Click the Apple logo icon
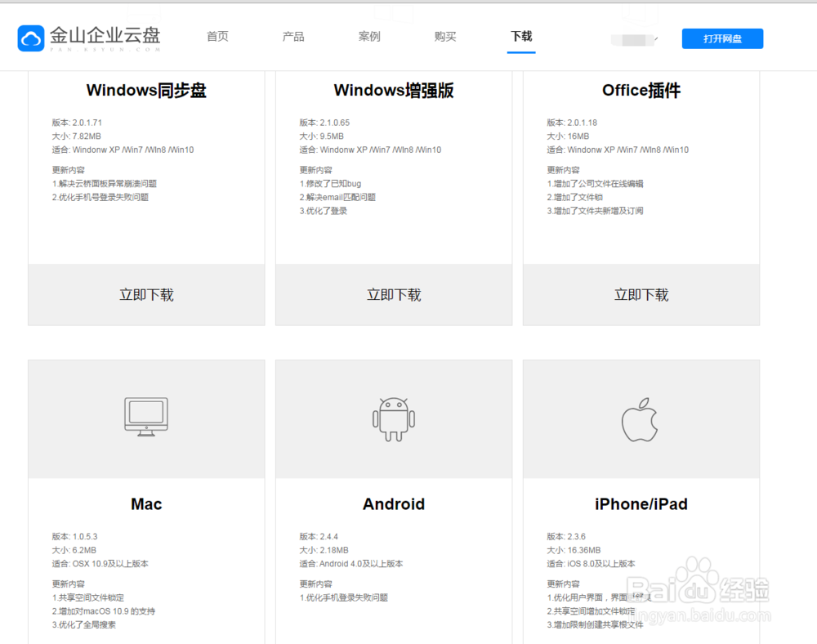This screenshot has width=817, height=644. (x=640, y=420)
